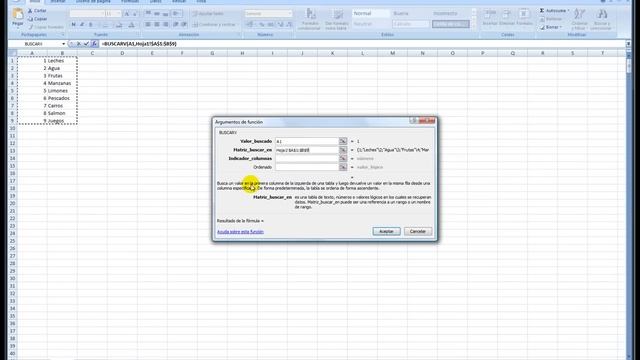Open Buscar y seleccionar binoculars
This screenshot has width=640, height=360.
coord(601,19)
